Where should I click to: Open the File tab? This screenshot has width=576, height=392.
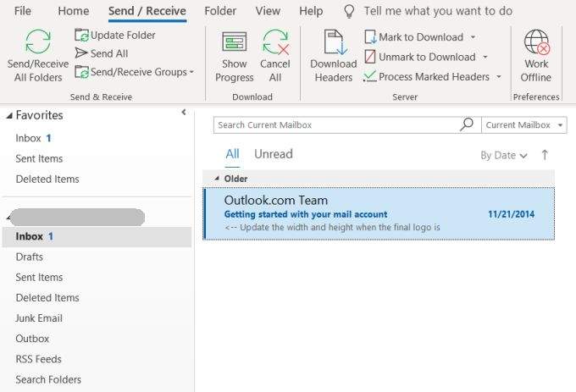[23, 11]
